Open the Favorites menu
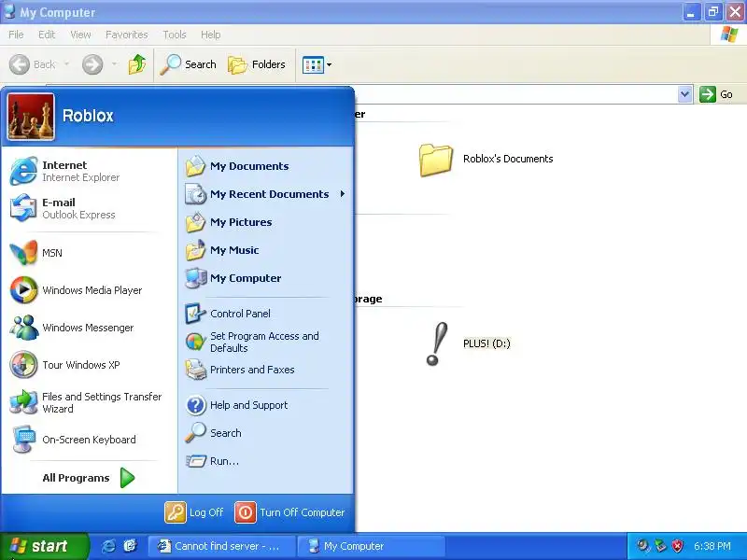Viewport: 747px width, 560px height. point(127,35)
